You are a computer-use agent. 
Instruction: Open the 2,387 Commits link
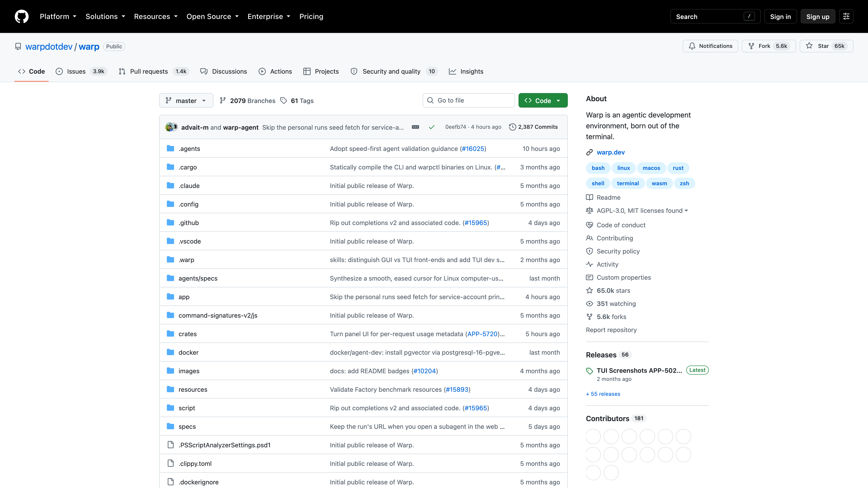(x=538, y=127)
